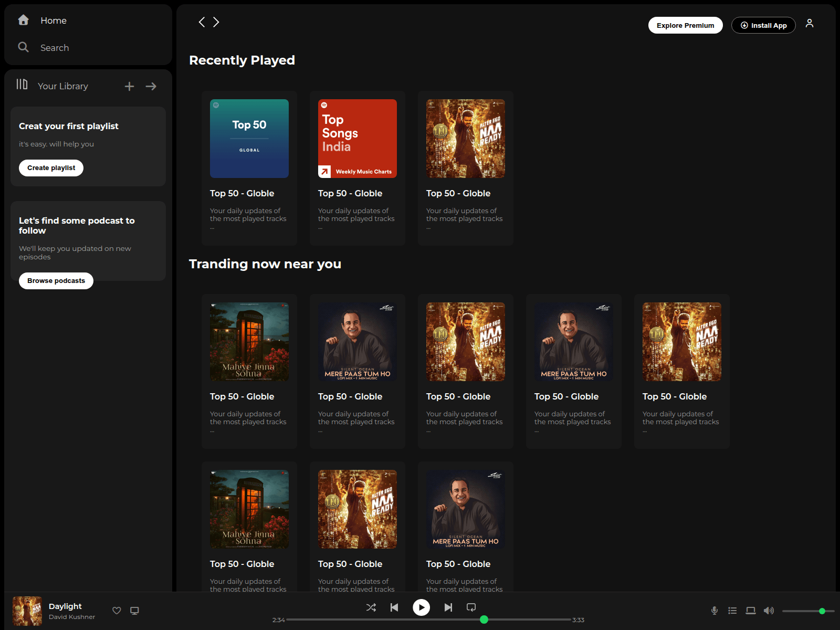Viewport: 840px width, 630px height.
Task: Click Creat your first playlist text
Action: point(69,126)
